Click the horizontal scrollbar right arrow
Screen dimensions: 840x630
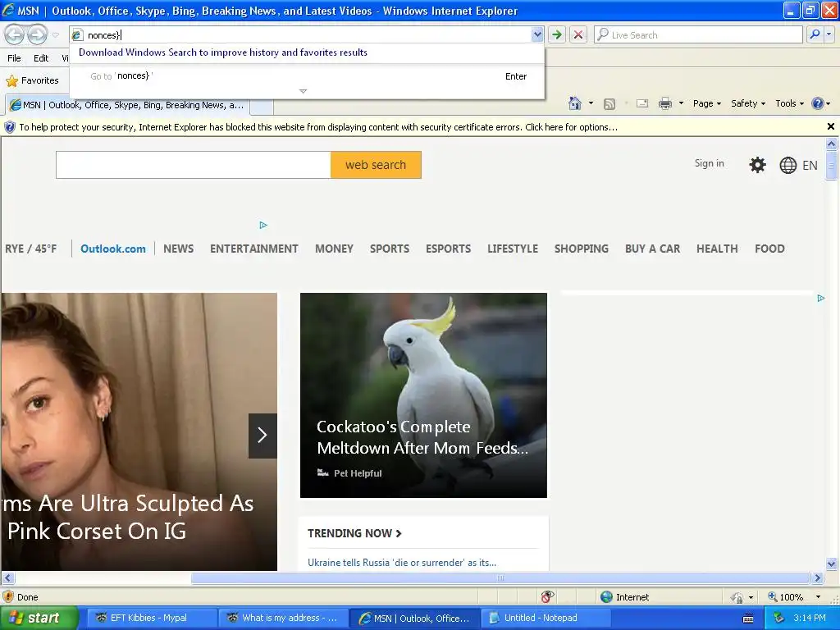(817, 578)
